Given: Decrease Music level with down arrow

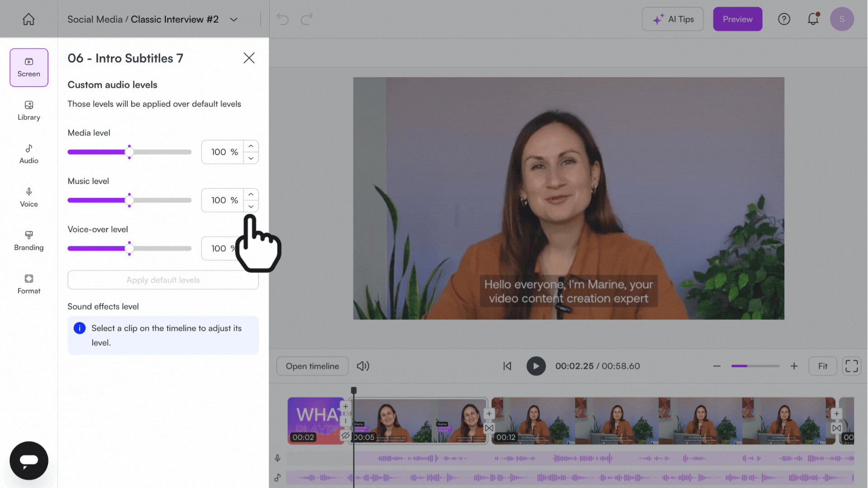Looking at the screenshot, I should click(251, 206).
